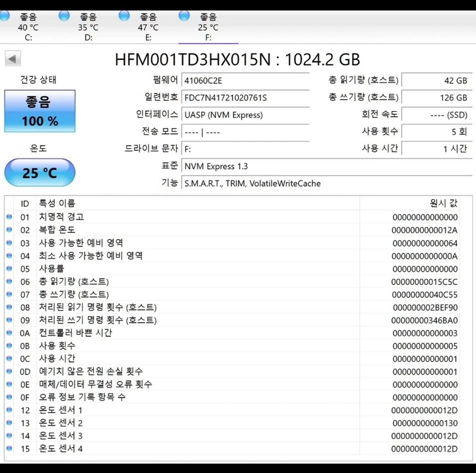Click status icon of row 08 처리된 읽기 명령 횟수

pos(9,307)
